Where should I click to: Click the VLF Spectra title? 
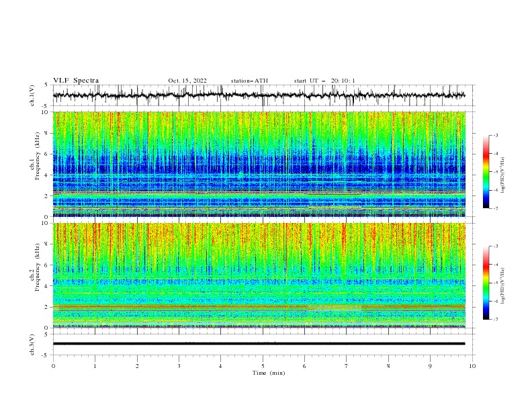tap(76, 81)
